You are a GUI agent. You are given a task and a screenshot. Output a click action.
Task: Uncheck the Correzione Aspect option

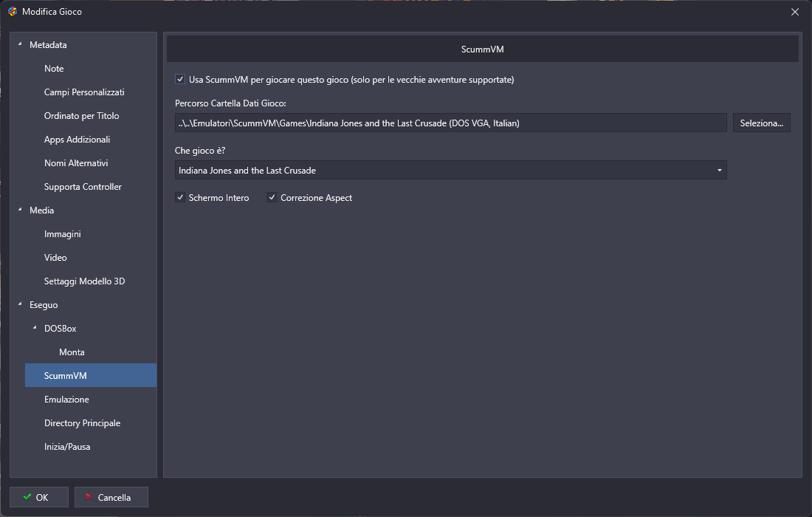coord(272,198)
